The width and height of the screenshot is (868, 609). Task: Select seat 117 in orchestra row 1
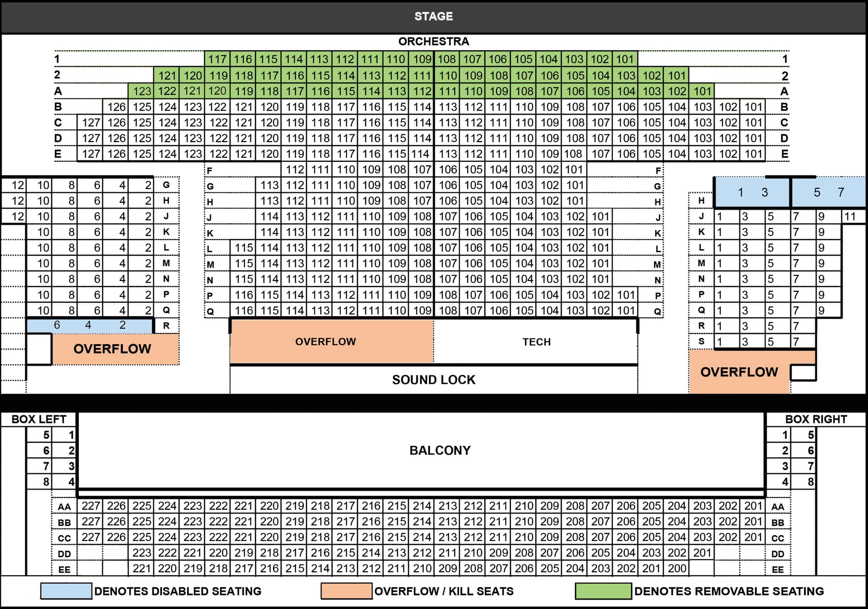point(217,59)
